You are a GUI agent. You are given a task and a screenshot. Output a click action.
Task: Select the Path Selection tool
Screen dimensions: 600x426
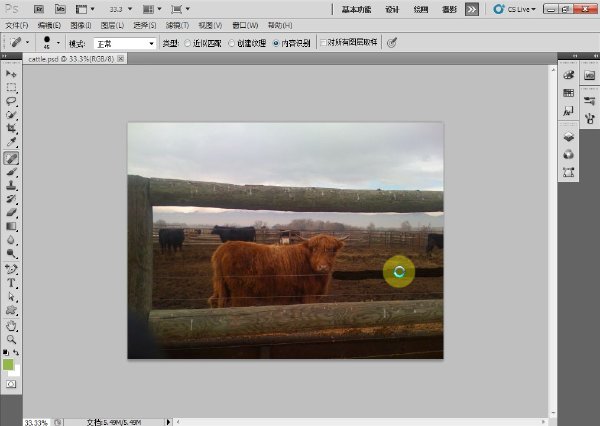[11, 297]
